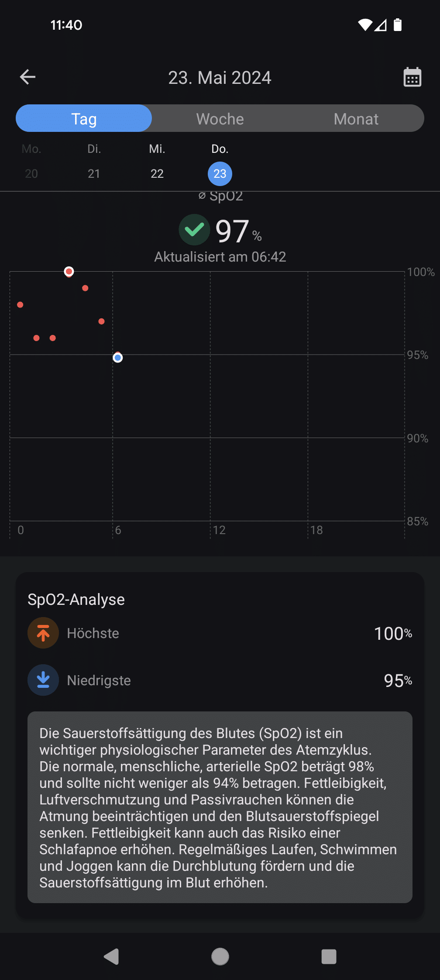Screen dimensions: 440x980
Task: Select highlighted Thursday the 23rd
Action: coord(220,173)
